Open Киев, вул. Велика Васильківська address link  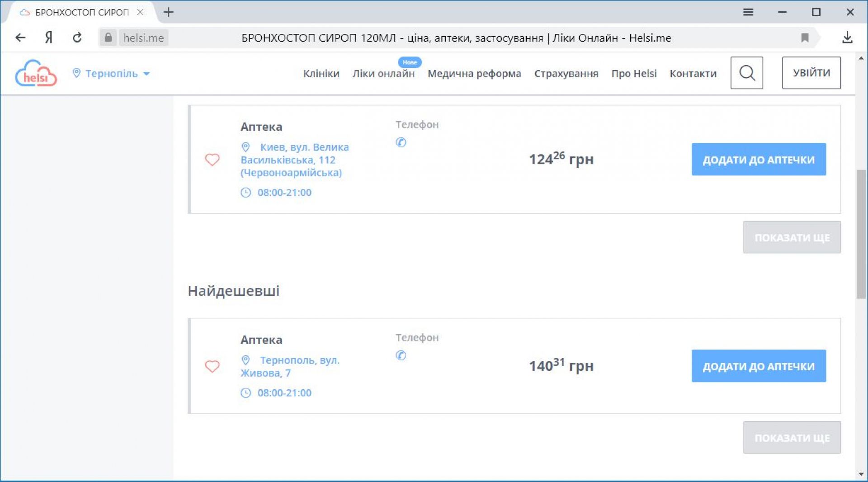pyautogui.click(x=295, y=160)
